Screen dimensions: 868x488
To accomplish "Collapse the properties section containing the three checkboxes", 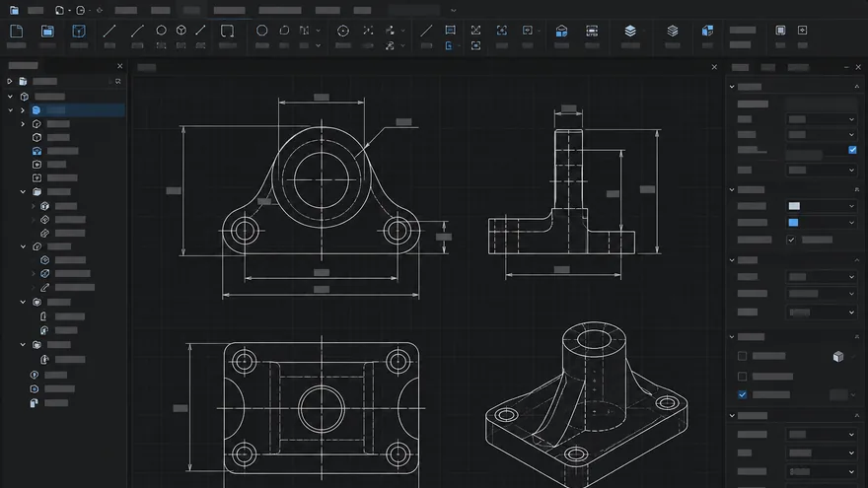I will click(732, 336).
